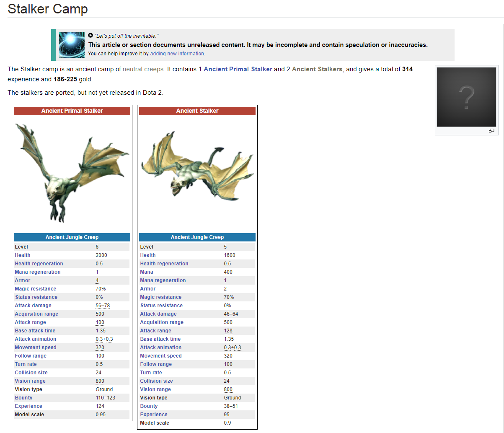504x433 pixels.
Task: Open Attack range link in Ancient Stalker table
Action: (x=156, y=331)
